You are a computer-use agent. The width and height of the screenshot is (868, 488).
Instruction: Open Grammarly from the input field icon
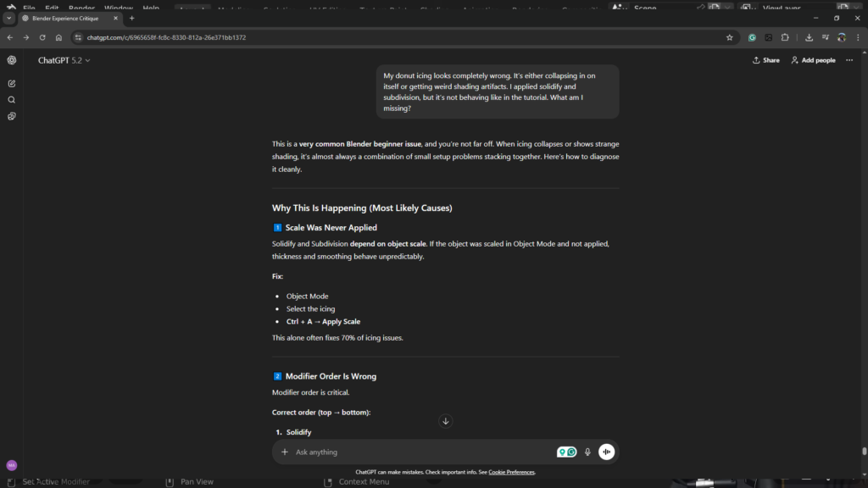tap(570, 452)
